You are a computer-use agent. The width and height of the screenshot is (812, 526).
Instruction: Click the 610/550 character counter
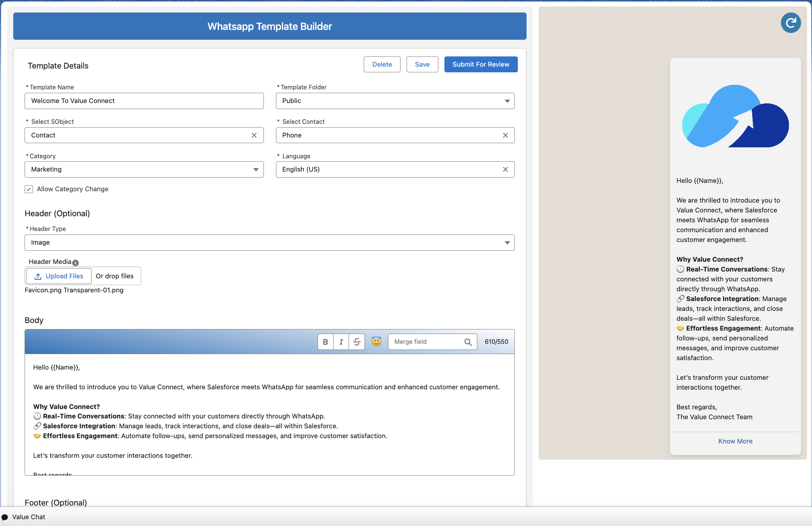(496, 342)
